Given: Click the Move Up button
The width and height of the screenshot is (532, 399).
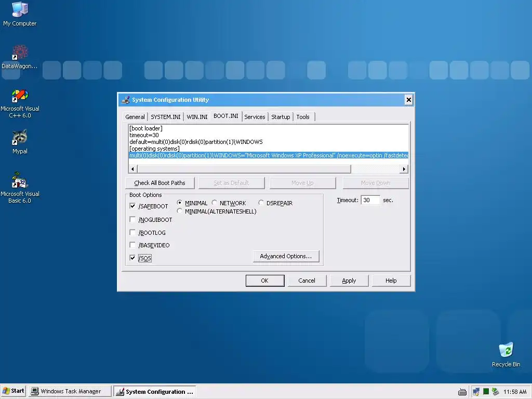Looking at the screenshot, I should 302,183.
